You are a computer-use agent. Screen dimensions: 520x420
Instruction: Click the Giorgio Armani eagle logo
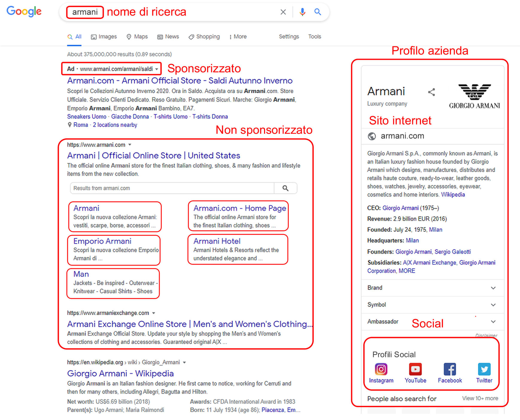475,96
